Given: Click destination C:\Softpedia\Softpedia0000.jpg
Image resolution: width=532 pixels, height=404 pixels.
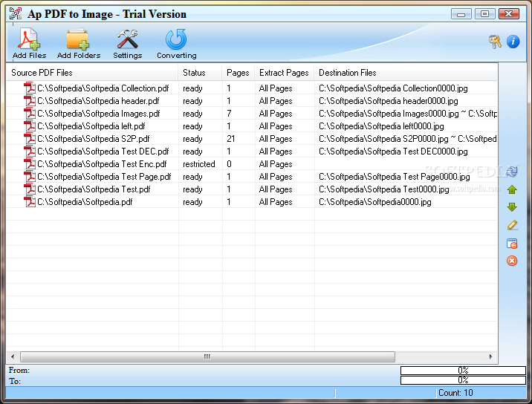Looking at the screenshot, I should click(x=375, y=202).
